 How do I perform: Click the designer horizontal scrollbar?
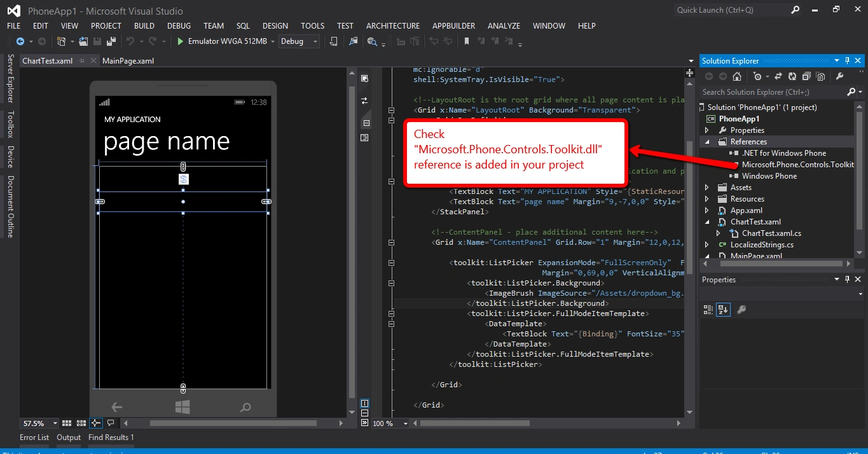click(x=233, y=423)
